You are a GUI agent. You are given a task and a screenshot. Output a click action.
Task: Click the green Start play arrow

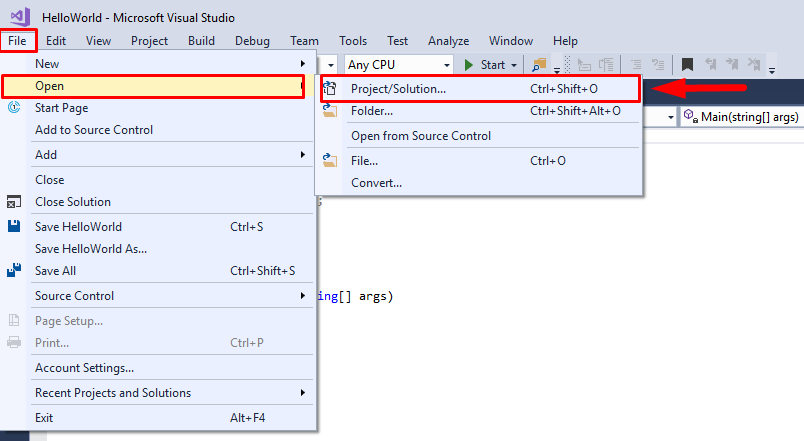[468, 65]
